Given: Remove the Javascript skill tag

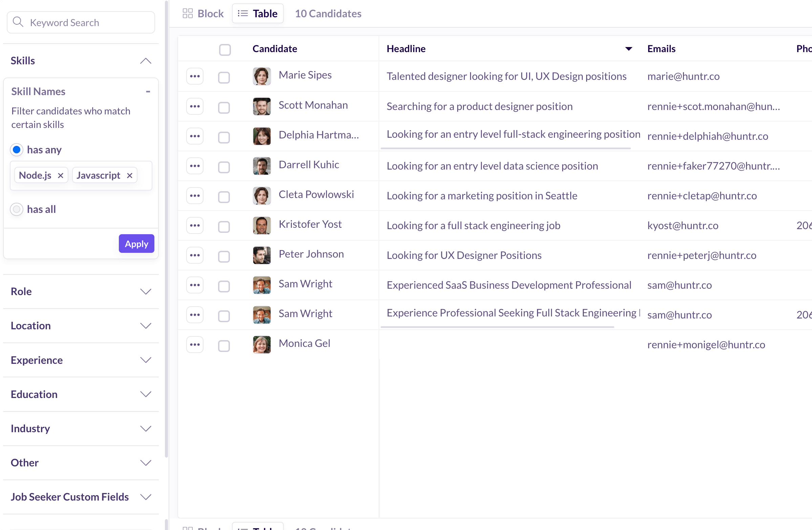Looking at the screenshot, I should coord(130,175).
